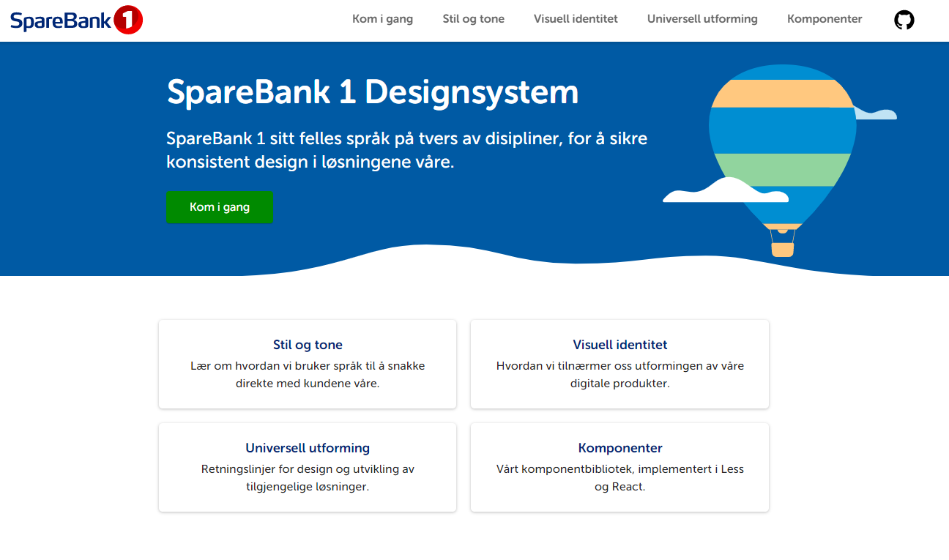Click the SpareBank 1 Designsystem heading
The image size is (949, 560).
click(x=373, y=92)
